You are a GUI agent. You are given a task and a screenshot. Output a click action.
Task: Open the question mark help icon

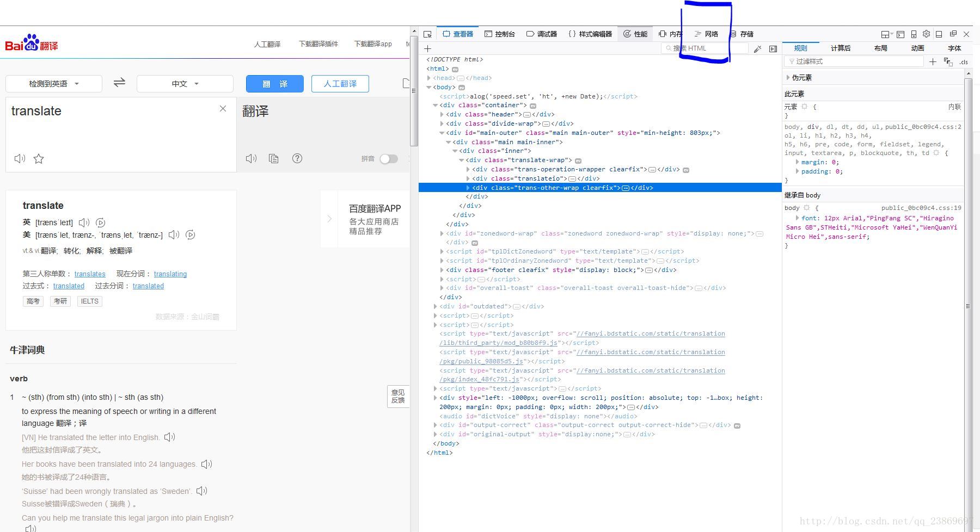pos(297,158)
